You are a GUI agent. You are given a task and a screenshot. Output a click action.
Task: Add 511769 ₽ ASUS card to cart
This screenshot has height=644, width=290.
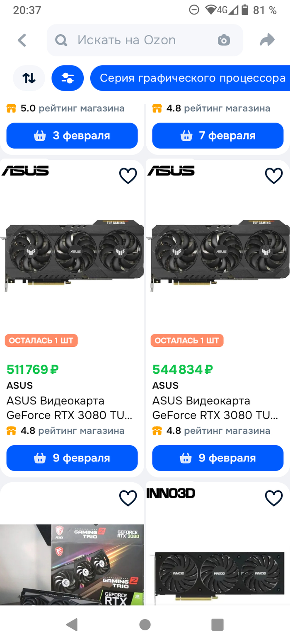click(72, 458)
